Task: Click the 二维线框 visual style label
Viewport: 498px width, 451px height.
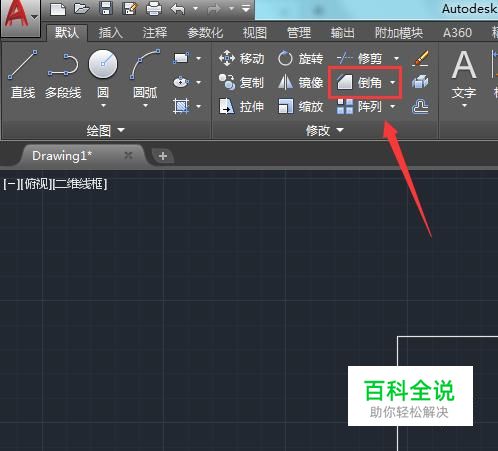Action: point(80,184)
